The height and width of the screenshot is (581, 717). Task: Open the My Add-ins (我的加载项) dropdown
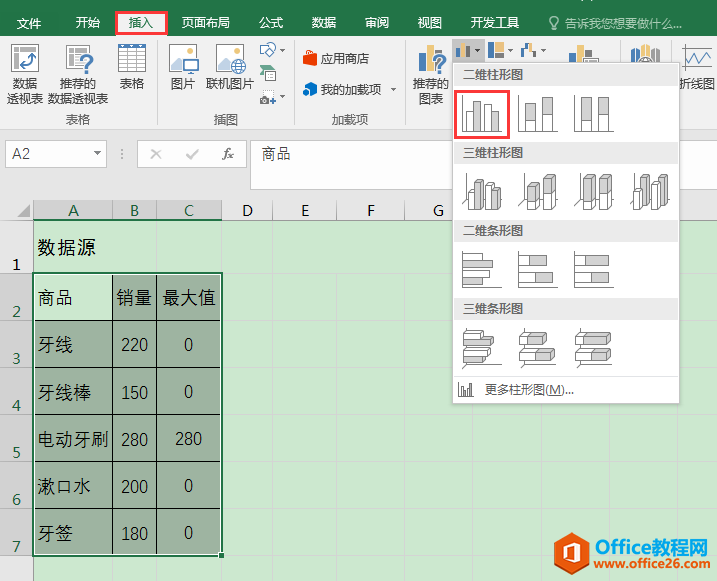tap(393, 90)
